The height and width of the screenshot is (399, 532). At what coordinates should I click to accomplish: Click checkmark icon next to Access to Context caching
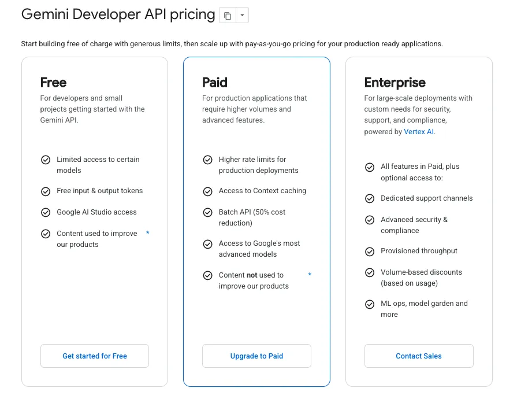point(208,191)
